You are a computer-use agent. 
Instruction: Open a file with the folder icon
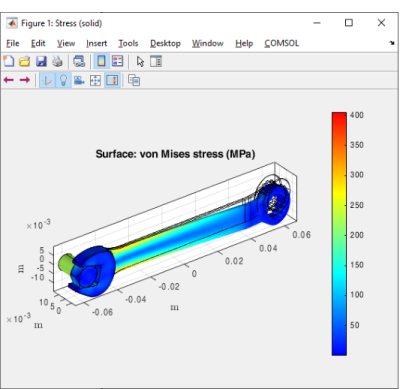[x=25, y=61]
